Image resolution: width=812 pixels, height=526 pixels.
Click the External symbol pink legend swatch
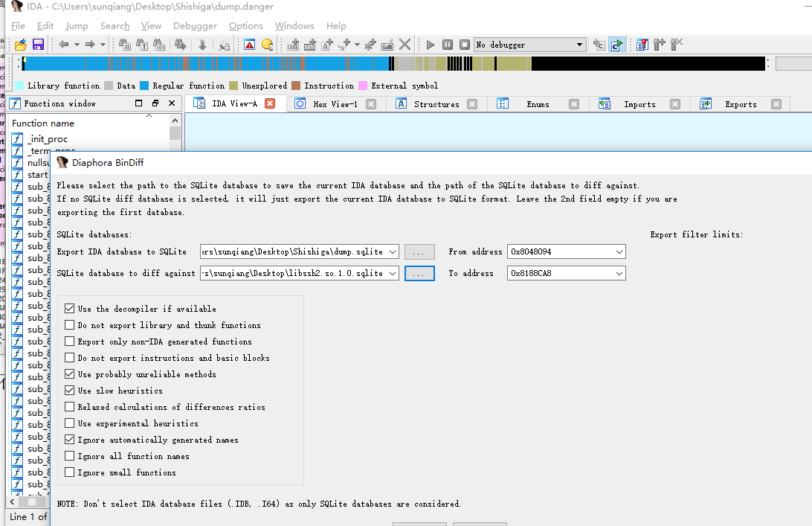click(363, 86)
